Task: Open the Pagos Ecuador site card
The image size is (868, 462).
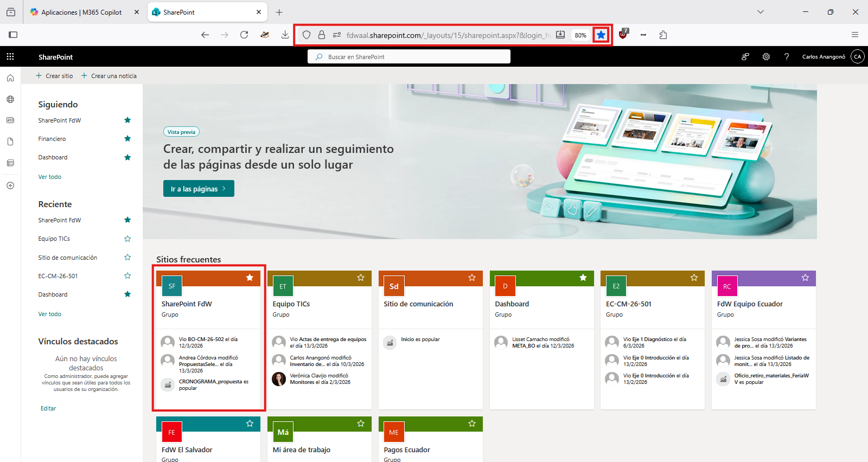Action: point(407,450)
